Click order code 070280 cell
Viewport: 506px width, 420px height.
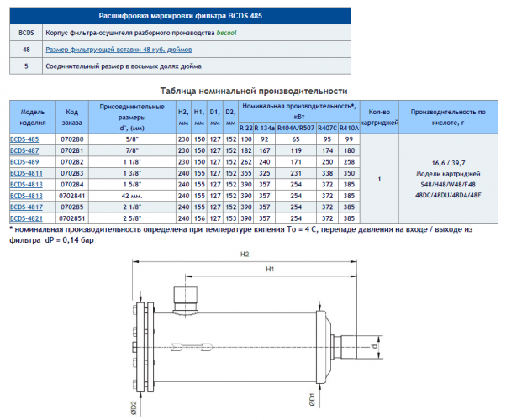click(72, 139)
